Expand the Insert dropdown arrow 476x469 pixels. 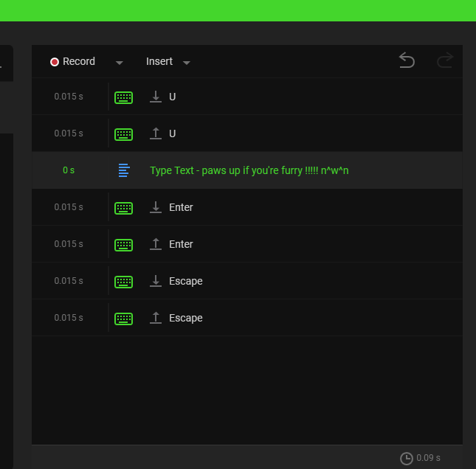coord(187,63)
